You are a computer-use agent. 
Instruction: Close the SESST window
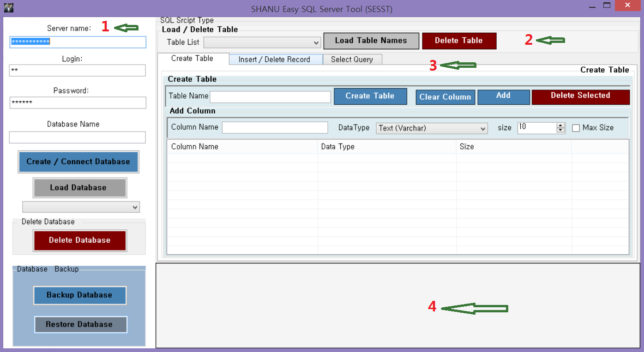coord(627,6)
